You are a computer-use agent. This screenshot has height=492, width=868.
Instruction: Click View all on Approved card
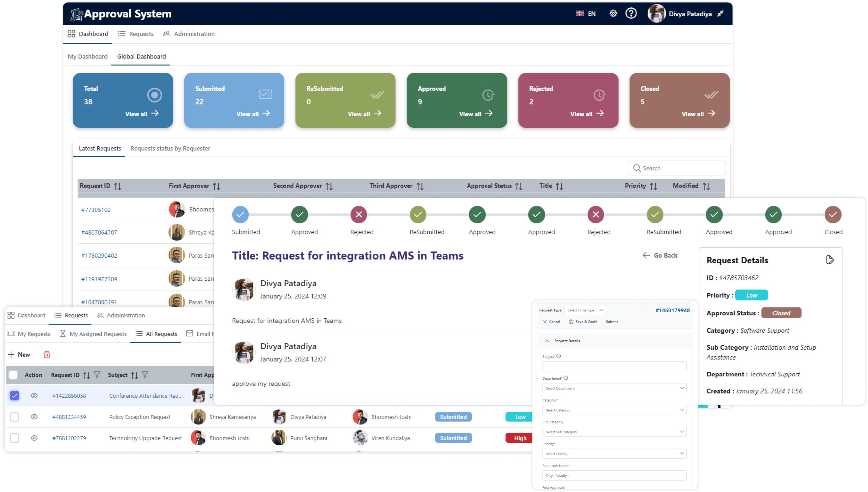(475, 114)
